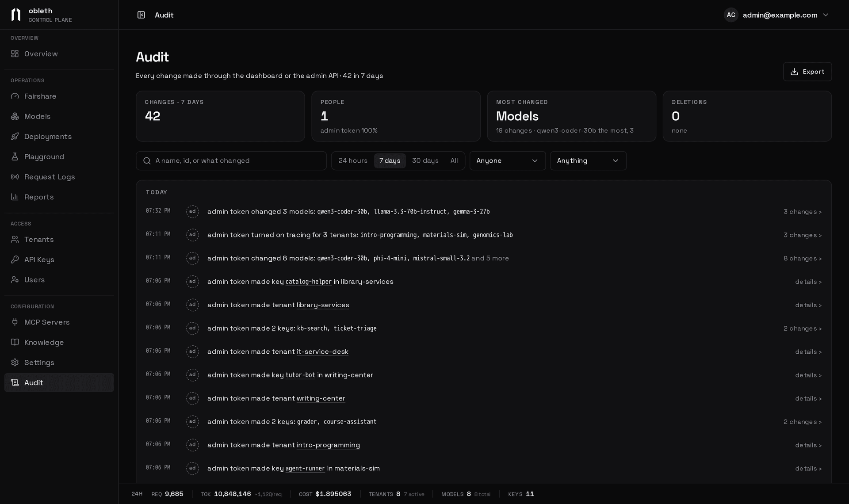
Task: Click the Models cubes icon
Action: [x=15, y=116]
